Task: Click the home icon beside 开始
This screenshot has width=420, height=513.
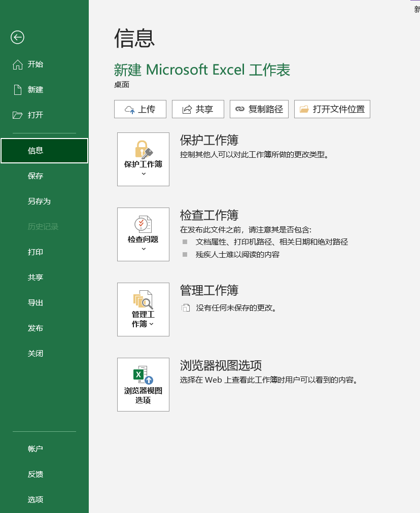Action: [18, 64]
